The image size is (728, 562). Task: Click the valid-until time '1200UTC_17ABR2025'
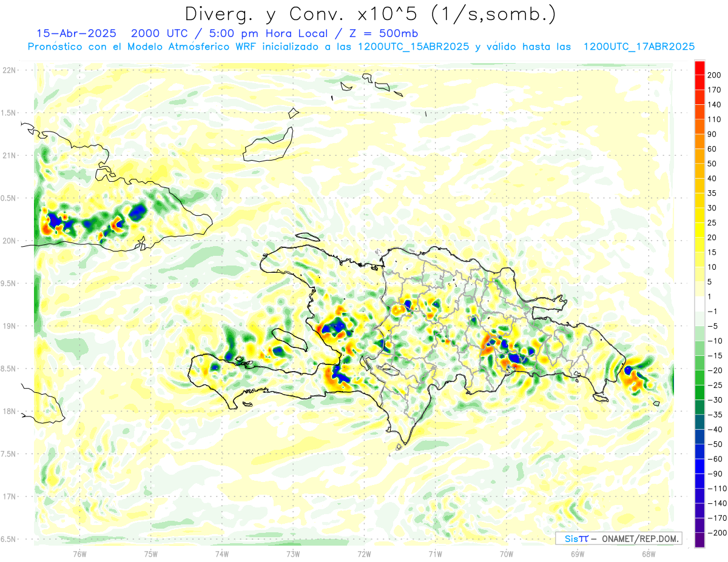tap(639, 47)
